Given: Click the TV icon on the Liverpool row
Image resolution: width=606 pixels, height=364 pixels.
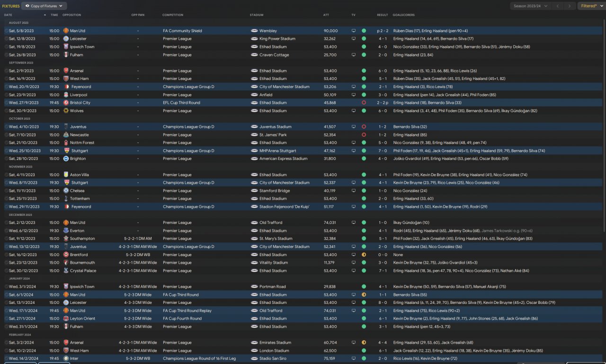Looking at the screenshot, I should 353,95.
